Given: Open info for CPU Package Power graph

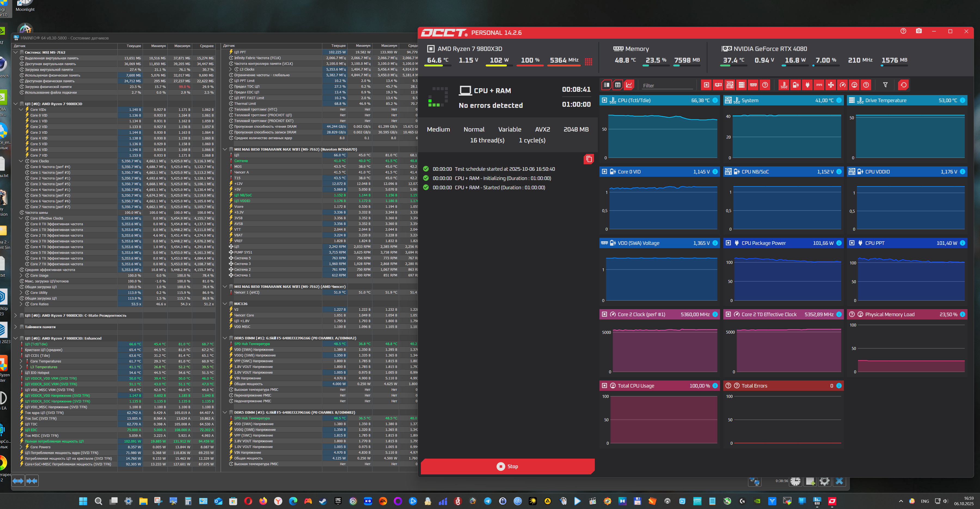Looking at the screenshot, I should coord(839,243).
